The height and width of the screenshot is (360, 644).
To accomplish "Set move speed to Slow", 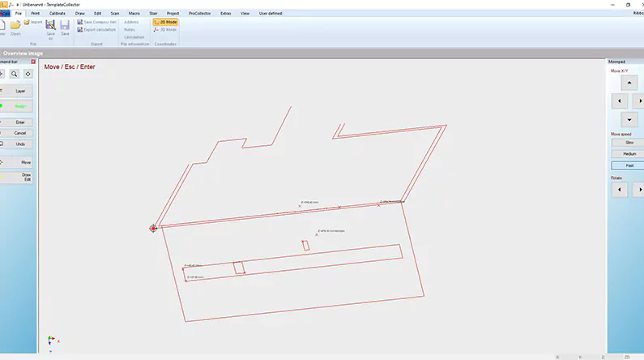I will 629,142.
